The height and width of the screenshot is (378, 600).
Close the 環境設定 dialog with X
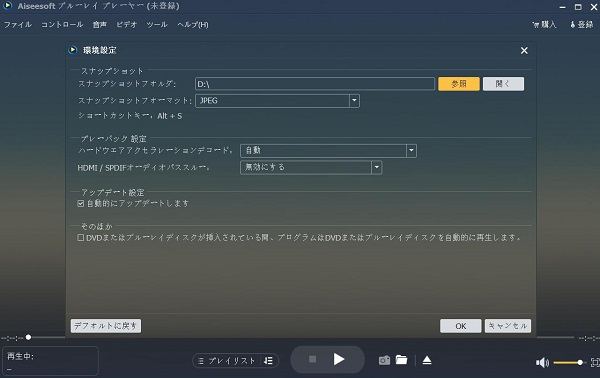click(x=524, y=51)
